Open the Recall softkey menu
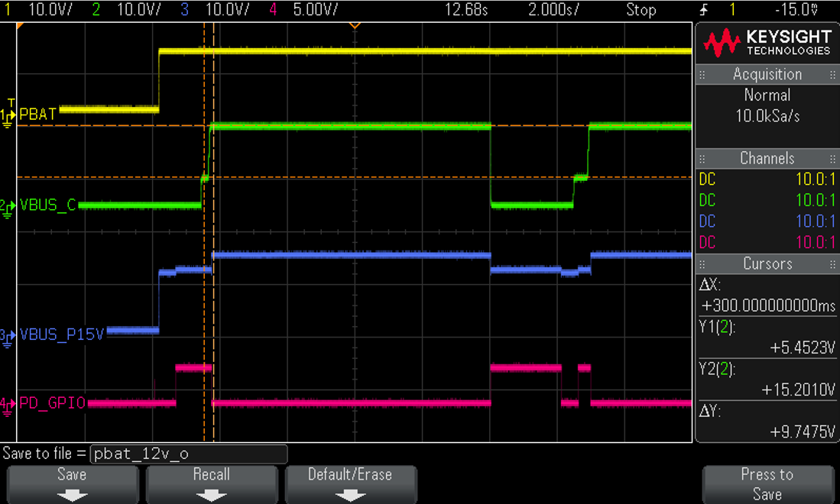Viewport: 840px width, 504px height. (x=212, y=485)
